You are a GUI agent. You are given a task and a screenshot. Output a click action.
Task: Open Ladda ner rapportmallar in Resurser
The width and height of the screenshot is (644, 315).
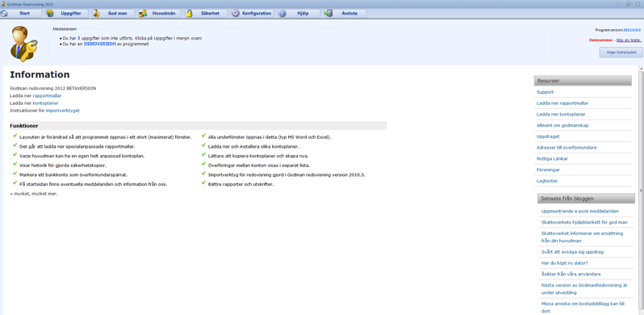tap(562, 103)
